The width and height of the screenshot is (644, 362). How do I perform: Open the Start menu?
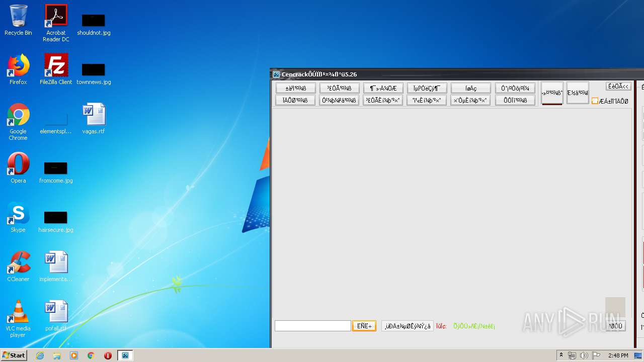(x=14, y=355)
